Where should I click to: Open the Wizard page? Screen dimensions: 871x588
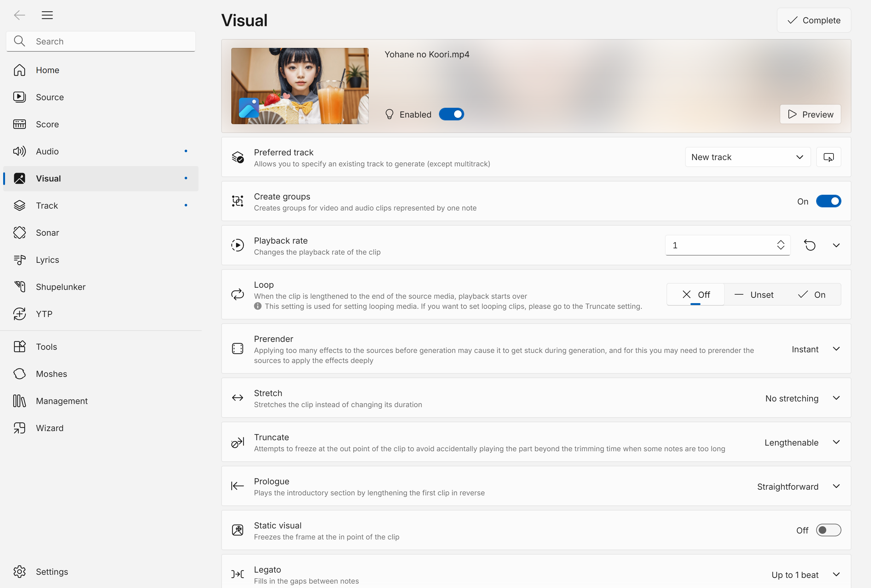101,428
